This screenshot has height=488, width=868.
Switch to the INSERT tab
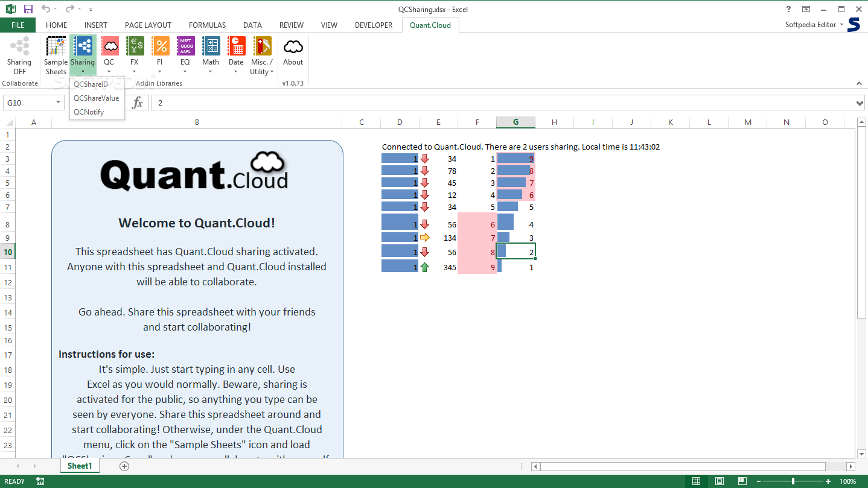pos(96,25)
